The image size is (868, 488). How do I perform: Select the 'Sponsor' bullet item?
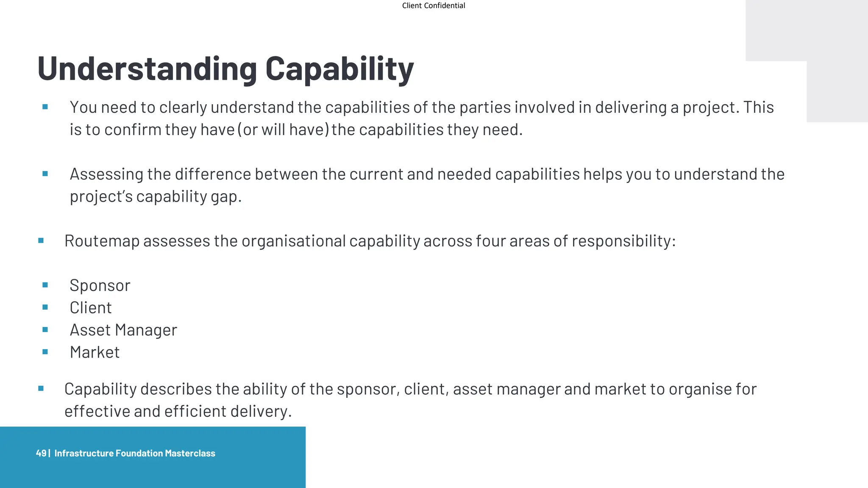[100, 286]
